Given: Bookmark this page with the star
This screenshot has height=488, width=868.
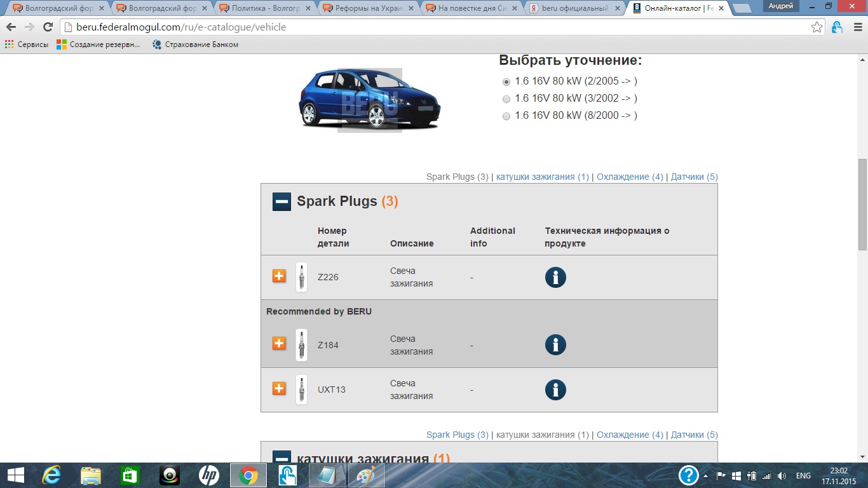Looking at the screenshot, I should (817, 27).
